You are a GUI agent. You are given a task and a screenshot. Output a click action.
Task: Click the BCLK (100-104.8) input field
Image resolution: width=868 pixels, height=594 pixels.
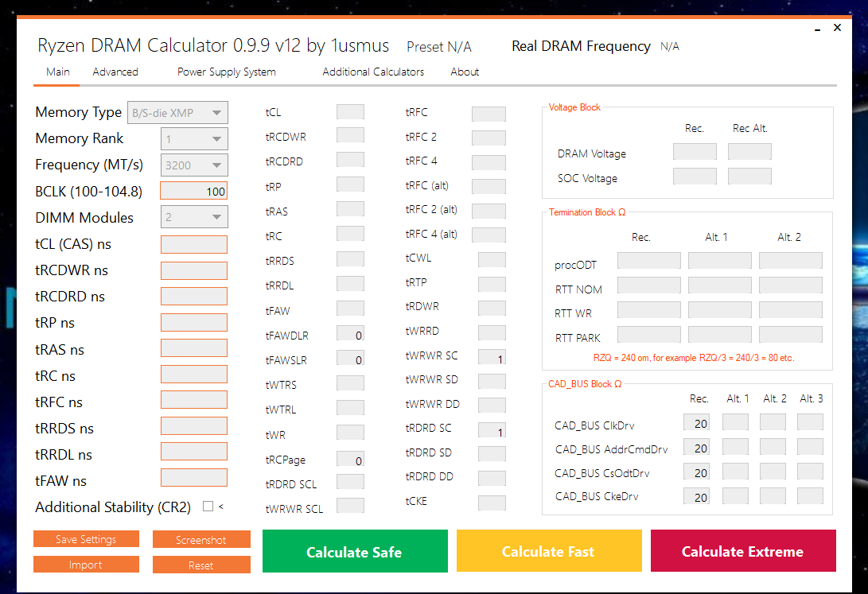click(193, 191)
